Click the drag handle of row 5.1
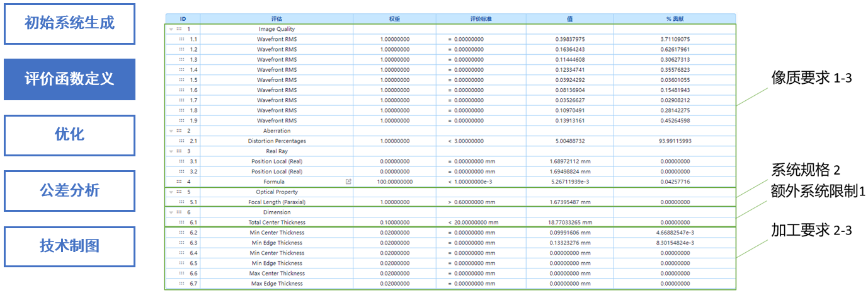 point(181,202)
